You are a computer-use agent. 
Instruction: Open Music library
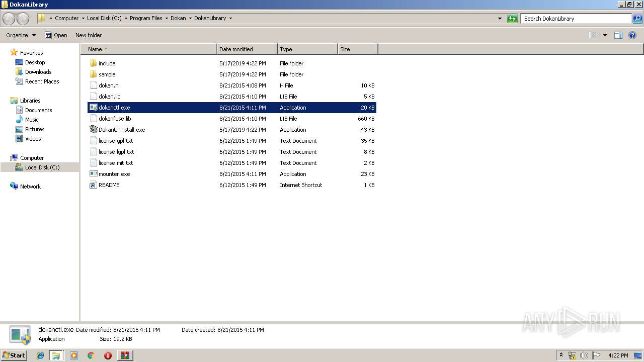[32, 120]
